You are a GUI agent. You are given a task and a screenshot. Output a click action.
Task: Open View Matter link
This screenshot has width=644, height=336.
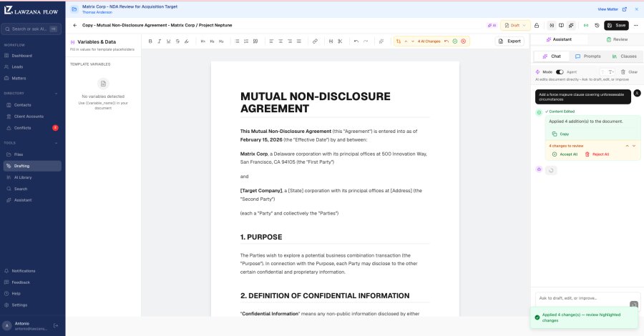612,9
